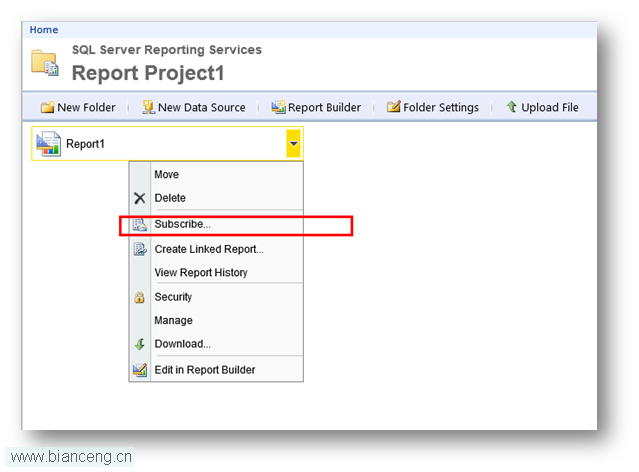639x472 pixels.
Task: Select Security from context menu
Action: pyautogui.click(x=173, y=297)
